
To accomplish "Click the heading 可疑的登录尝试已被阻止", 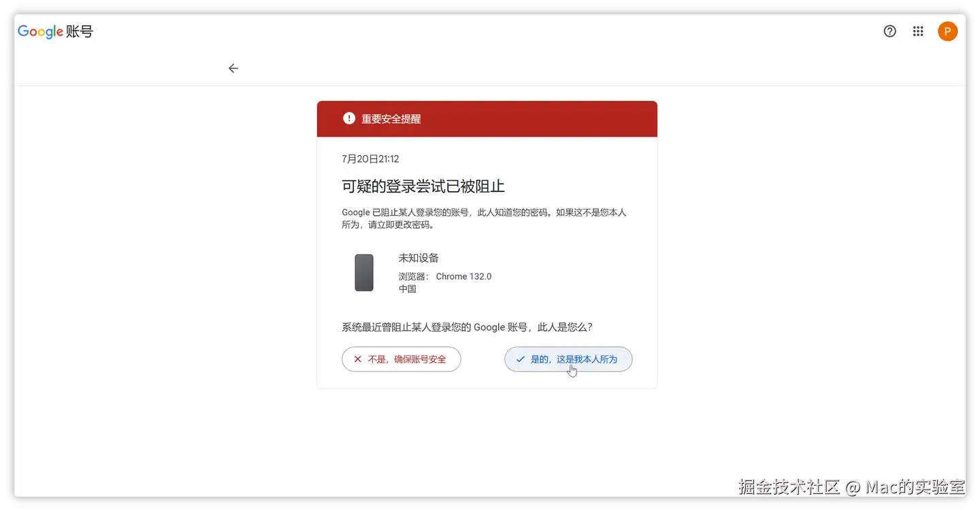I will pyautogui.click(x=423, y=186).
